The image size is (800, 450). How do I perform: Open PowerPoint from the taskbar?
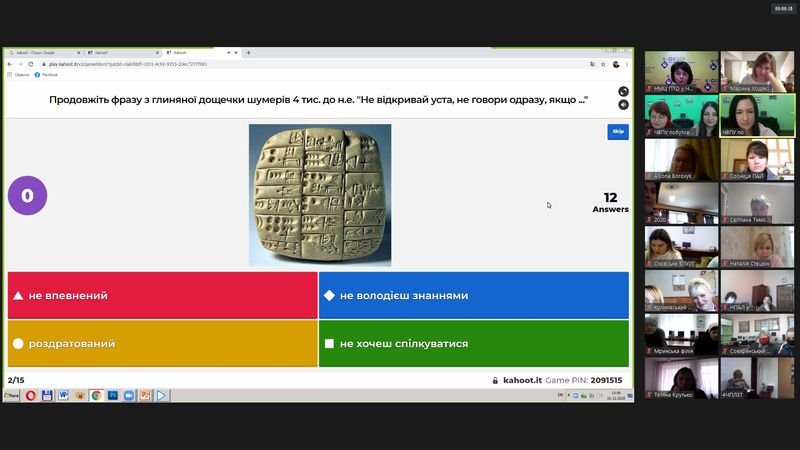[144, 396]
